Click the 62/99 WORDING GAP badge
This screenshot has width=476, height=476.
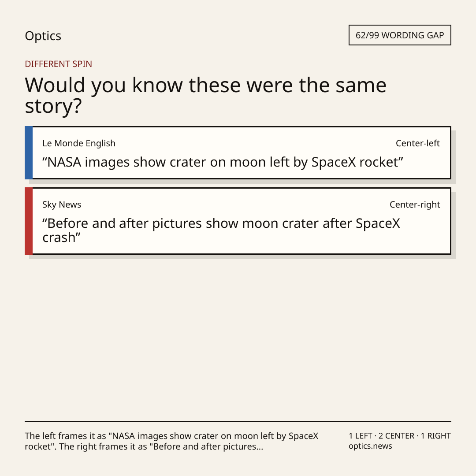point(400,35)
